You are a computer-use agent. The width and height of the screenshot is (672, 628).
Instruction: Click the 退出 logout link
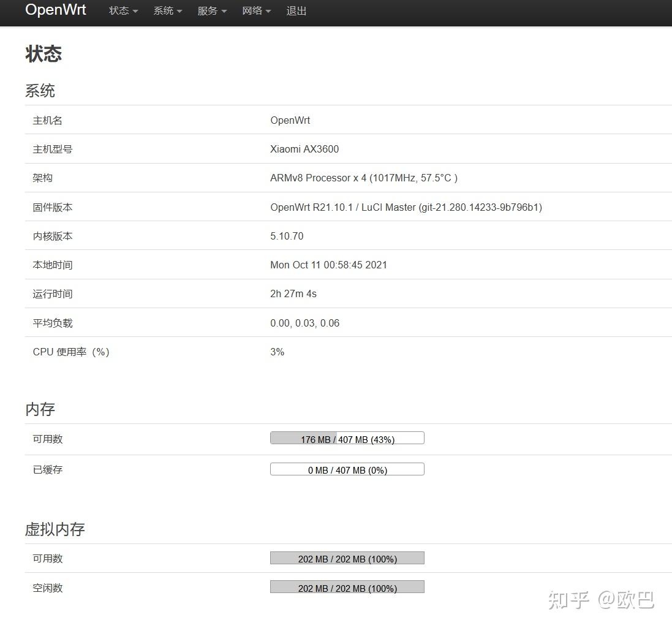point(296,10)
